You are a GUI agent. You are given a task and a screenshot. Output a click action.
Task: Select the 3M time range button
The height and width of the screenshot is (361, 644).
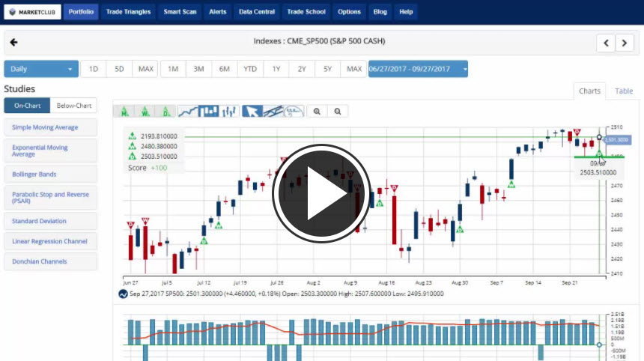198,69
